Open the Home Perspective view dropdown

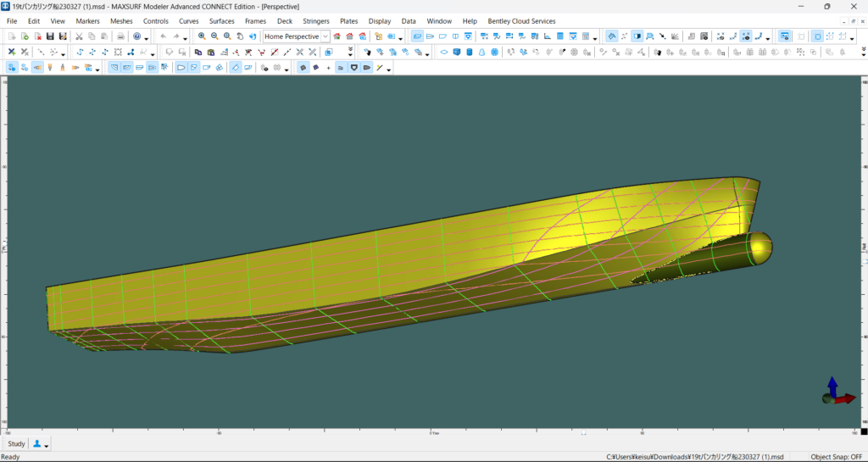coord(325,36)
